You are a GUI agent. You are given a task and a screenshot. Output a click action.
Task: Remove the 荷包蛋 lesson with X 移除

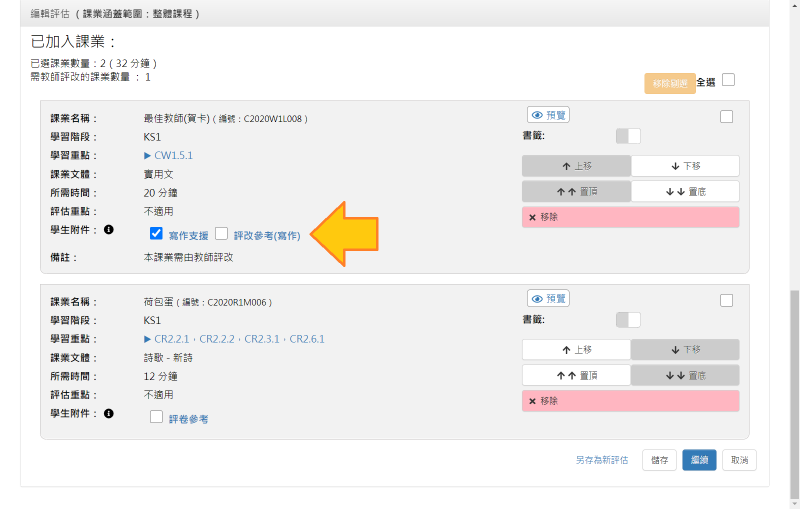(630, 401)
